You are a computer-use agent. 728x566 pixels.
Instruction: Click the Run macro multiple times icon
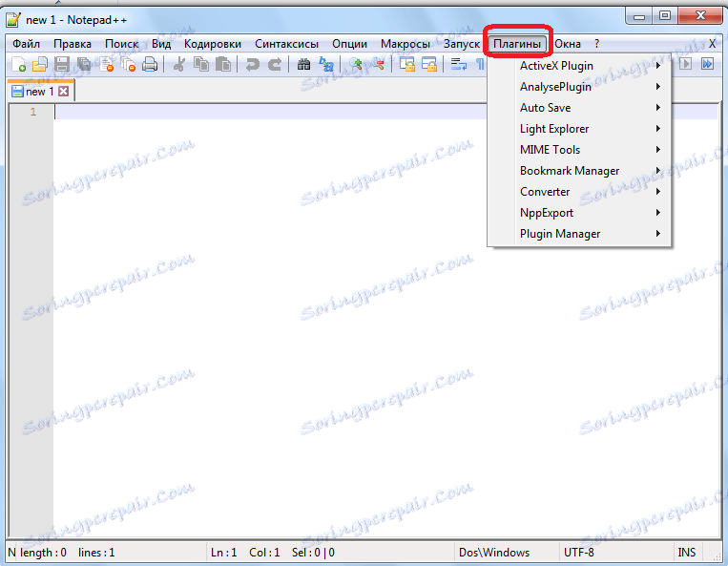click(x=707, y=63)
